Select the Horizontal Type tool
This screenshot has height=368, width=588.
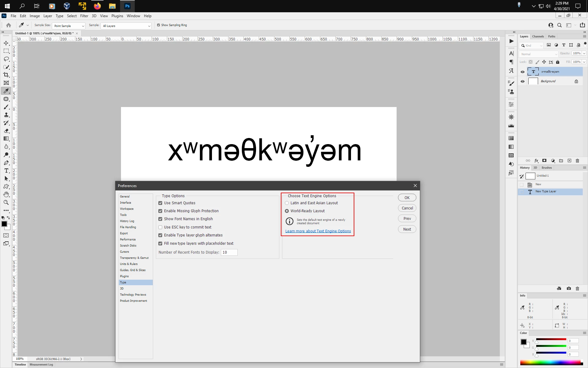coord(6,171)
